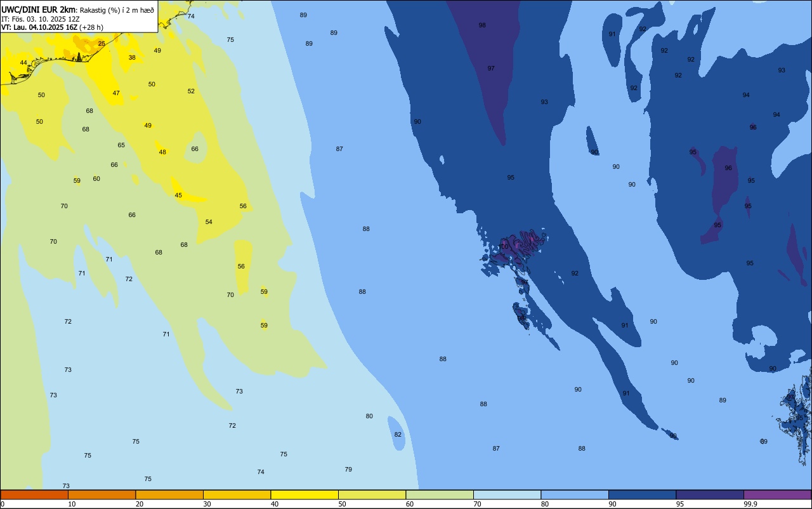Image resolution: width=812 pixels, height=509 pixels.
Task: Click legend tick label '20'
Action: tap(140, 504)
